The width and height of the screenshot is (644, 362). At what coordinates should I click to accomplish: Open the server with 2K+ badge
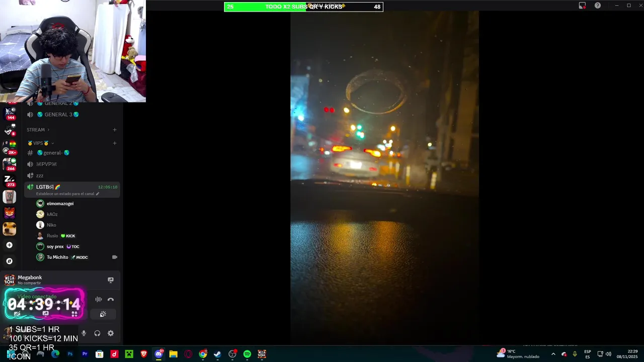click(x=10, y=148)
